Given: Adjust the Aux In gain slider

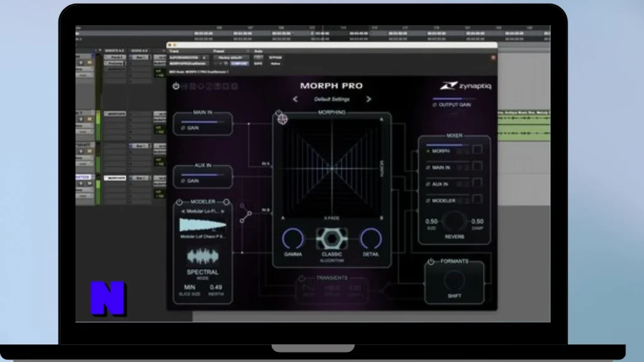Looking at the screenshot, I should coord(203,175).
